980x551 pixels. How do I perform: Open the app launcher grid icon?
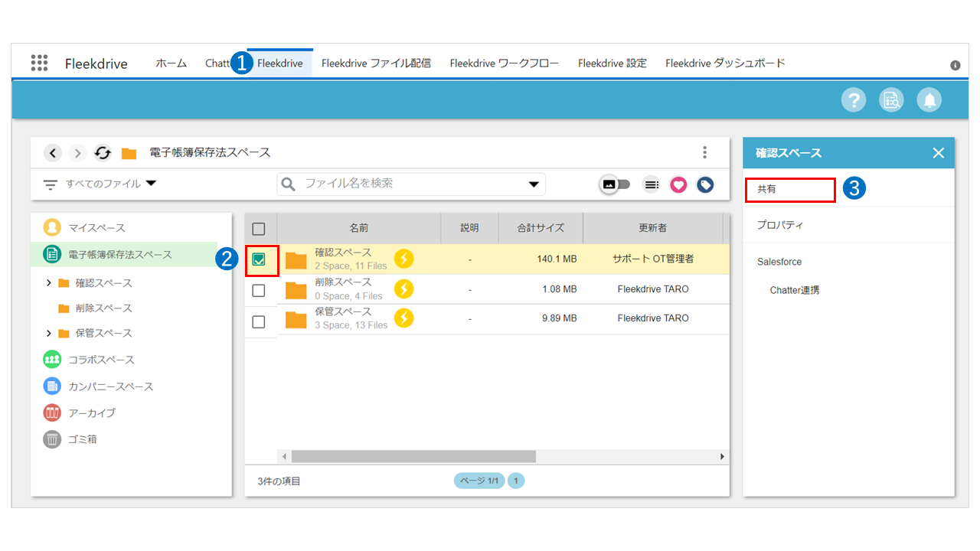[39, 63]
